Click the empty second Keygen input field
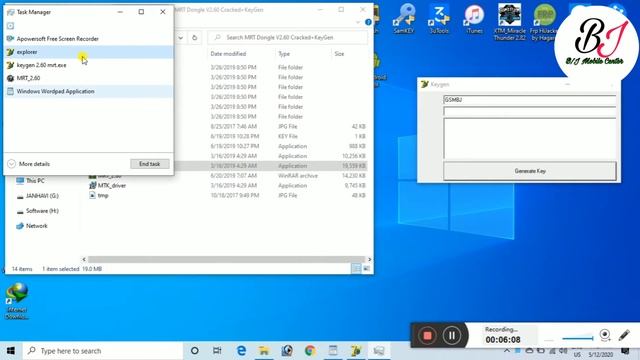 point(529,111)
